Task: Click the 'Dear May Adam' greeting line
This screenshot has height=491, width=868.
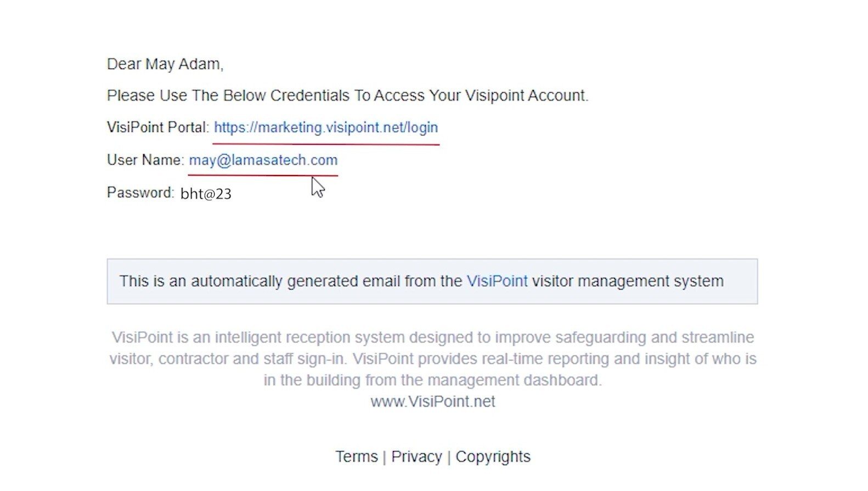Action: coord(165,64)
